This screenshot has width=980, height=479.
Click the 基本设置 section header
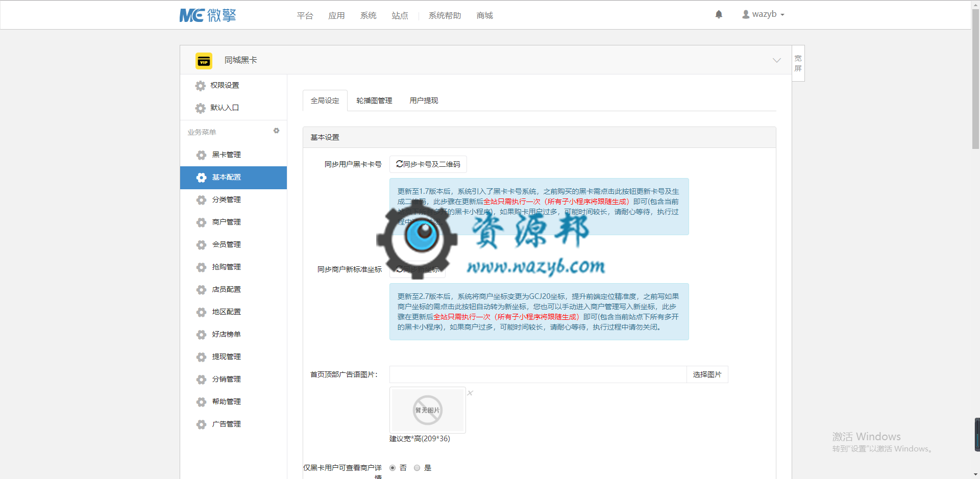[x=540, y=137]
